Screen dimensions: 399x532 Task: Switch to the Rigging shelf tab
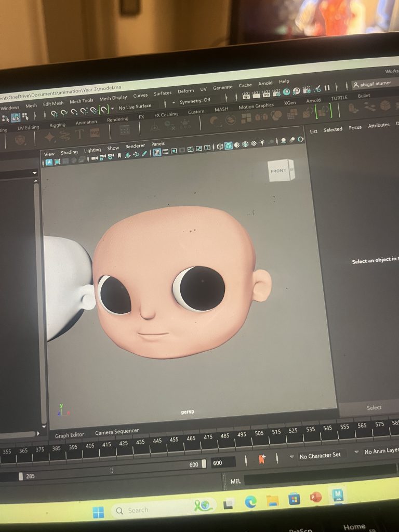tap(57, 125)
